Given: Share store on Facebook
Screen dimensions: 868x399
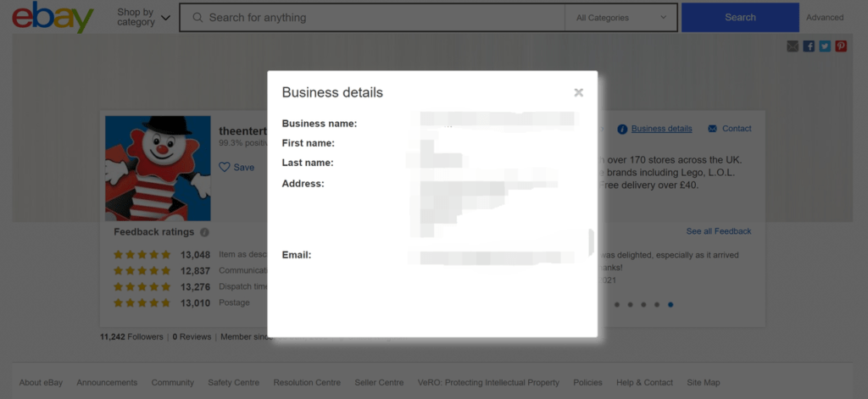Looking at the screenshot, I should pyautogui.click(x=809, y=47).
